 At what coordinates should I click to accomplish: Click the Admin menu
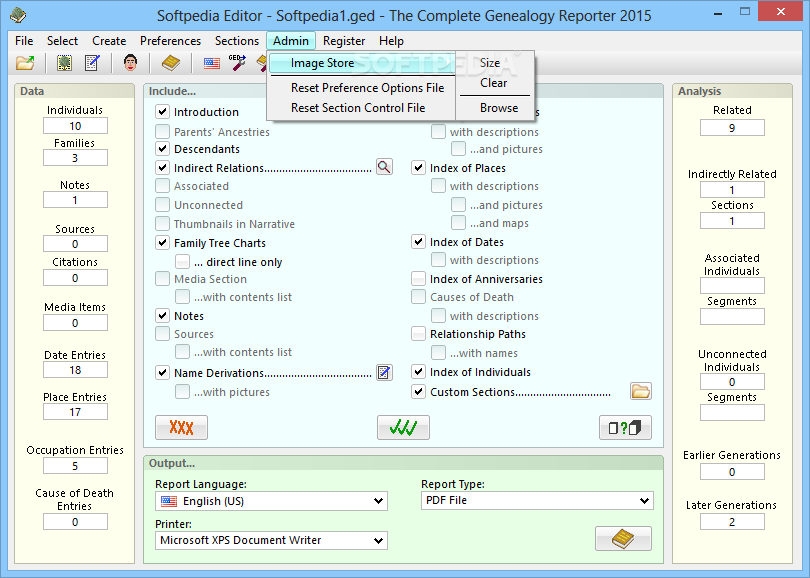click(x=291, y=41)
